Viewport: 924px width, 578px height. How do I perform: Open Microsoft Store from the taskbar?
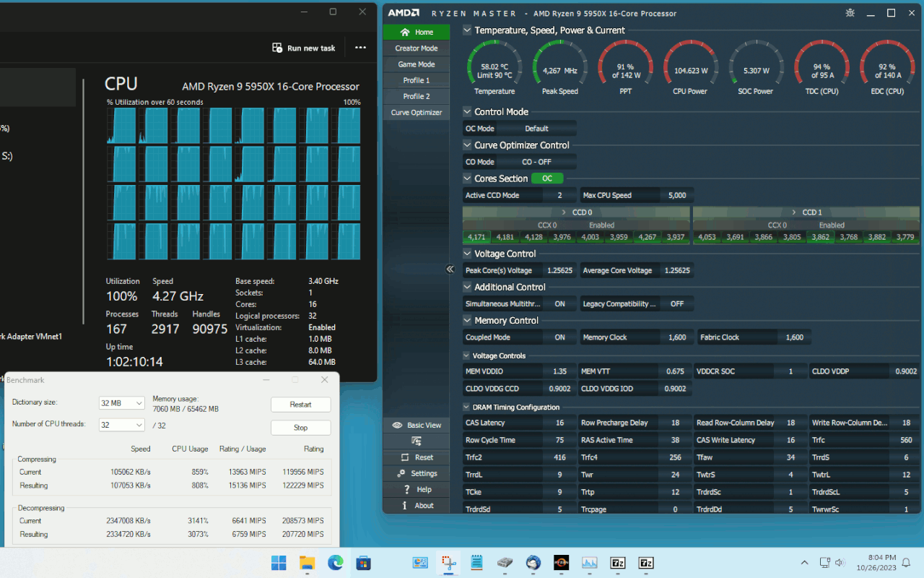click(364, 563)
